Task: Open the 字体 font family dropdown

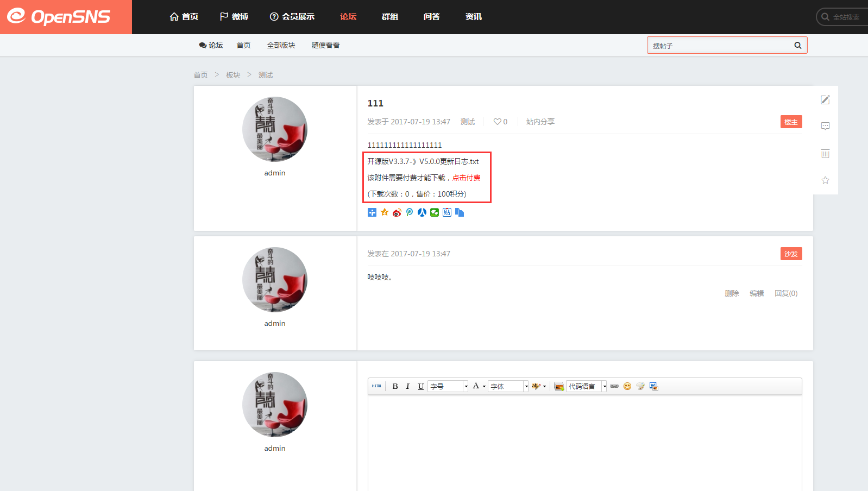Action: click(526, 386)
